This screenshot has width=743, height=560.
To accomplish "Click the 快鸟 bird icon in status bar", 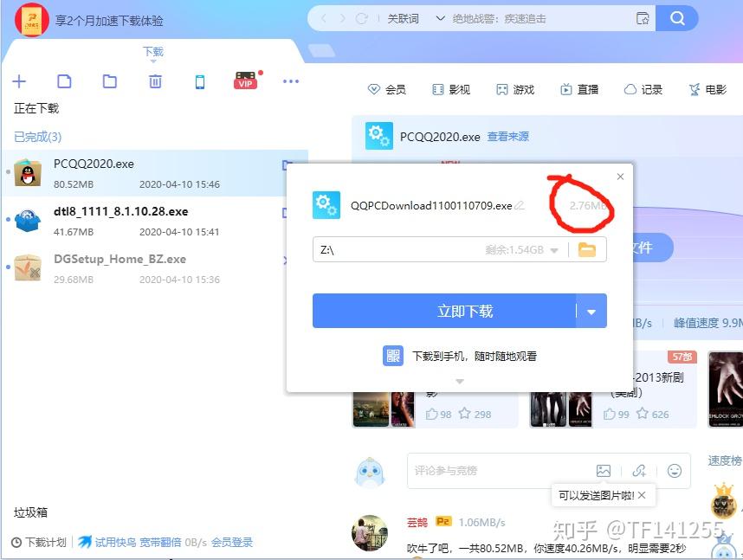I will point(84,542).
